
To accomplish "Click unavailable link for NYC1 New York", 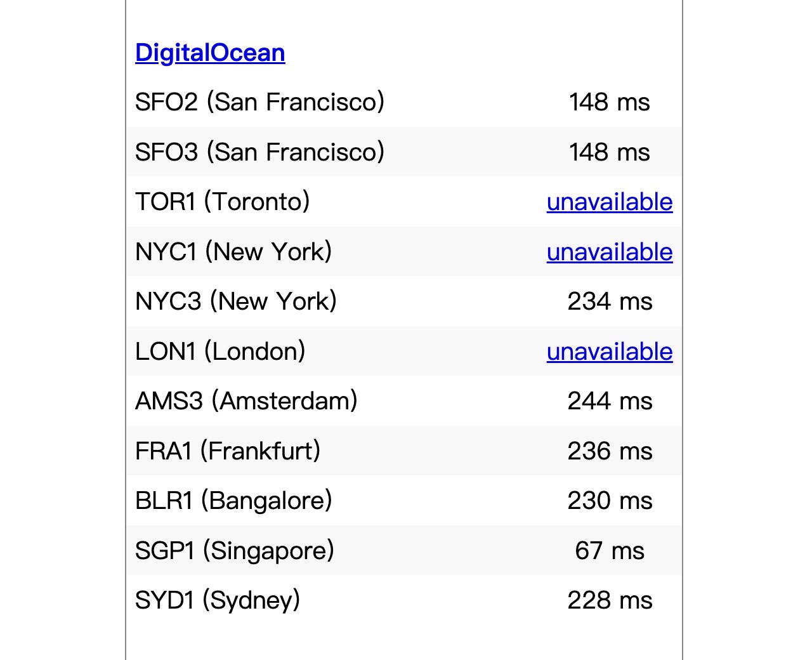I will pos(610,252).
